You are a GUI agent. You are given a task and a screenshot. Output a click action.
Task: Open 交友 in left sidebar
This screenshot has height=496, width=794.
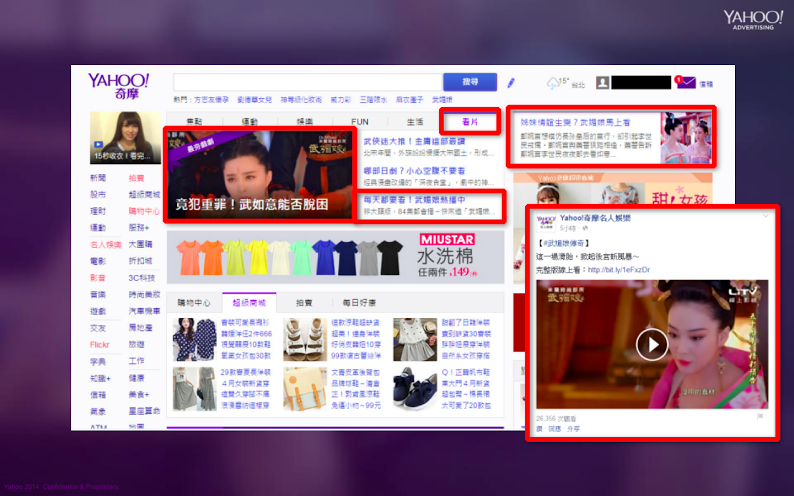click(x=98, y=328)
